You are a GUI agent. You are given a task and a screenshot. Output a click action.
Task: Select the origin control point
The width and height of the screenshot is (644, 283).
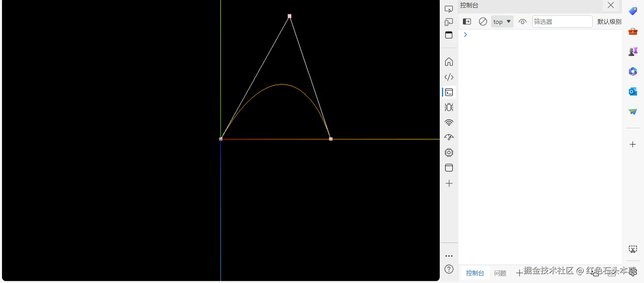pos(221,139)
